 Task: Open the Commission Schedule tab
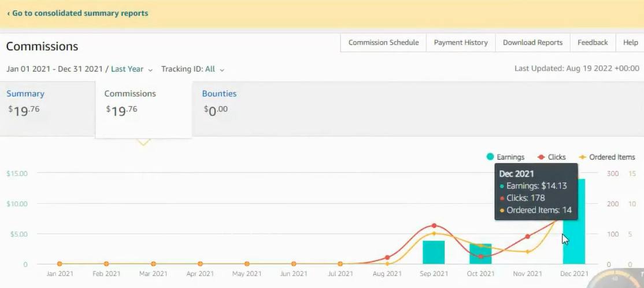coord(384,43)
